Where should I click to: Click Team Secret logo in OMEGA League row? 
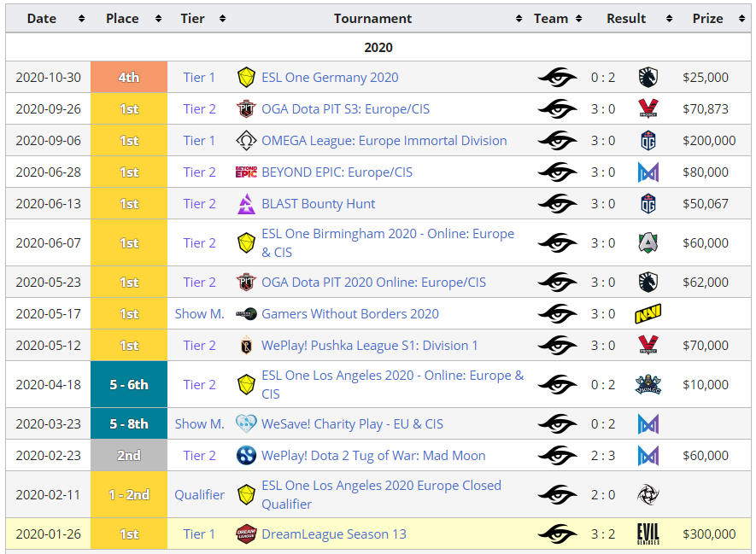557,141
